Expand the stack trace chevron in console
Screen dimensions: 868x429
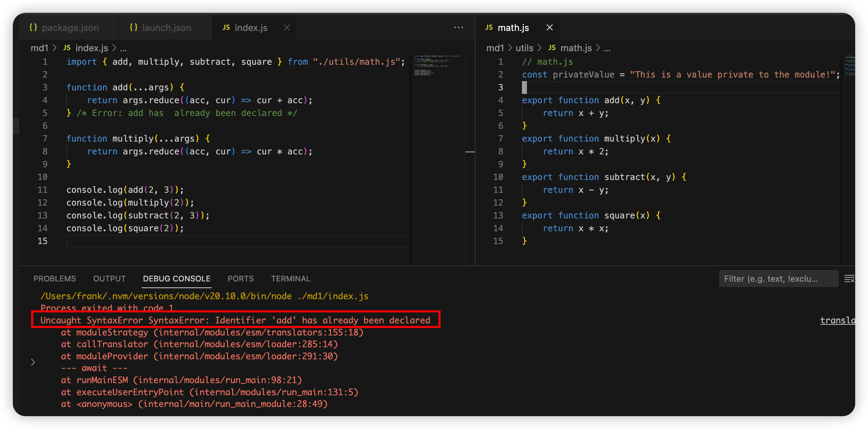pos(33,362)
